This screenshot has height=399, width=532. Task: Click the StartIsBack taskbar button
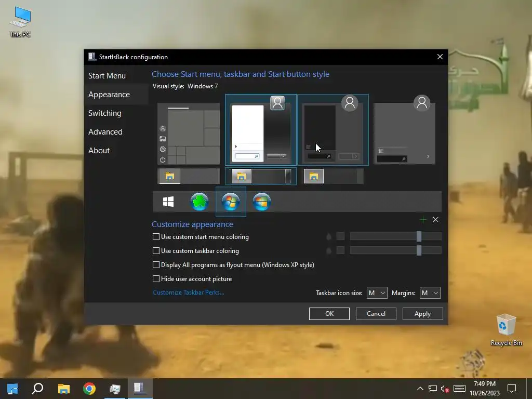click(140, 389)
